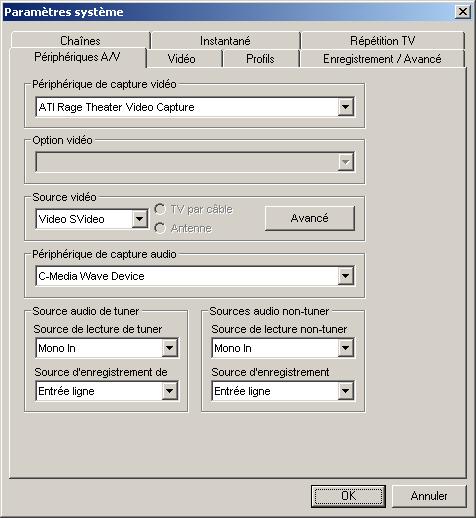Click the Avancé button

pos(310,218)
